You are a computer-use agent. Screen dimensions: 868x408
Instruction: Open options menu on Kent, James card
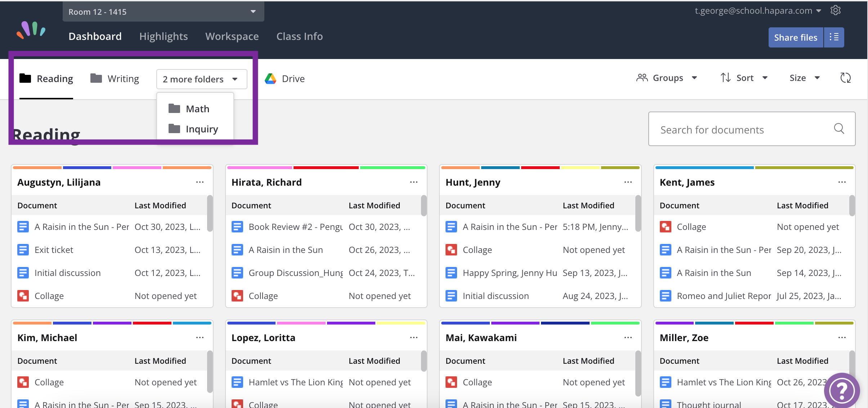click(x=843, y=182)
